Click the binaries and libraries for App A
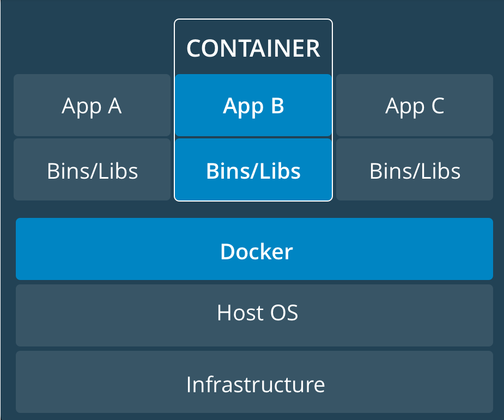Viewport: 504px width, 420px height. (92, 171)
